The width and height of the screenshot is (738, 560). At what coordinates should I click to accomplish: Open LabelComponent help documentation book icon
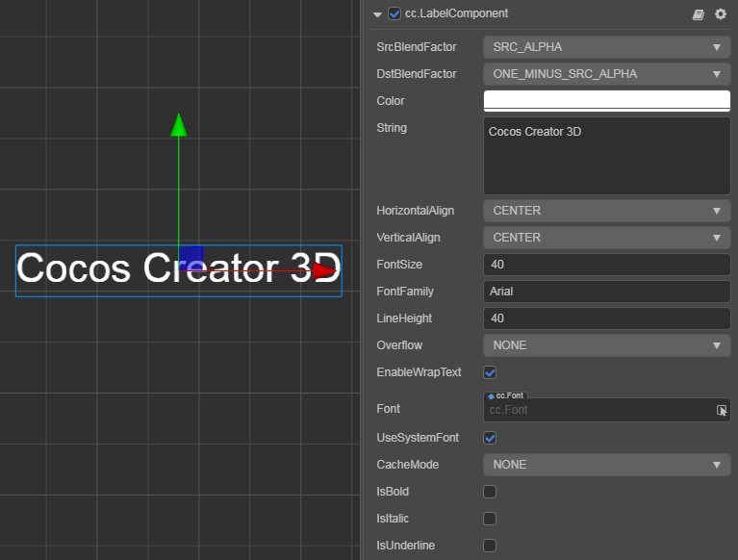tap(698, 14)
